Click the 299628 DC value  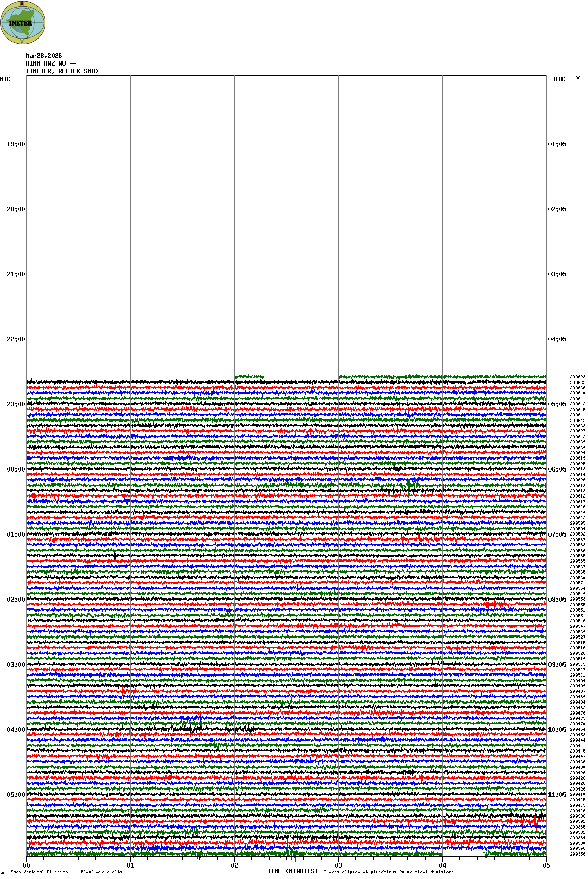click(x=578, y=377)
